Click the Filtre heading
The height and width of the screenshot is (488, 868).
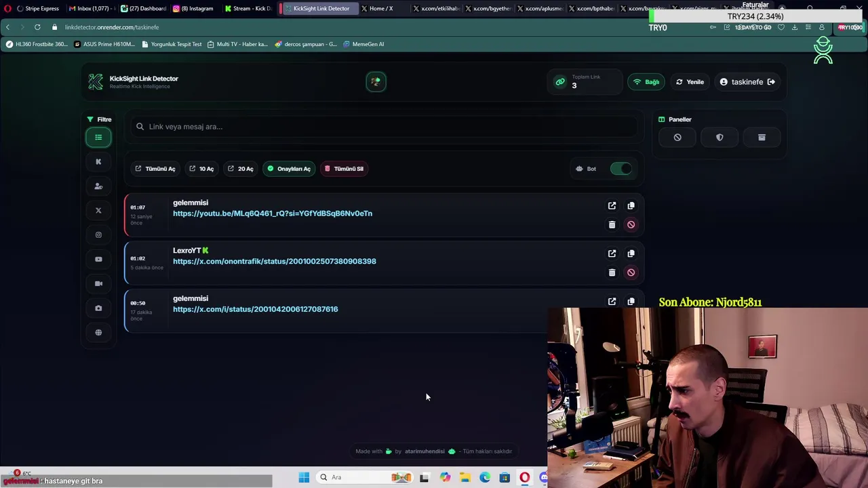pos(99,119)
